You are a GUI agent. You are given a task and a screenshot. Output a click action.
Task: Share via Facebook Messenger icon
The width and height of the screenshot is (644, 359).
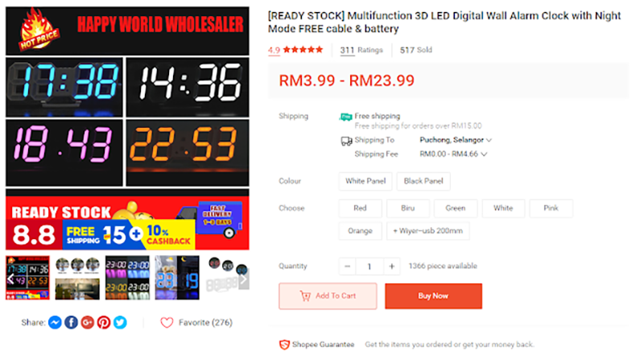tap(55, 323)
